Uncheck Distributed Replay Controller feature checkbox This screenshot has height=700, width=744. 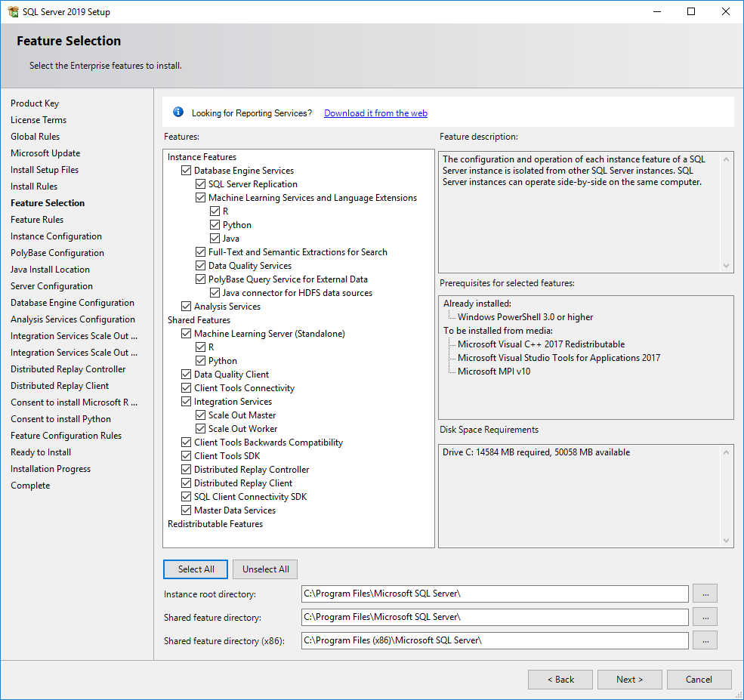[x=186, y=470]
